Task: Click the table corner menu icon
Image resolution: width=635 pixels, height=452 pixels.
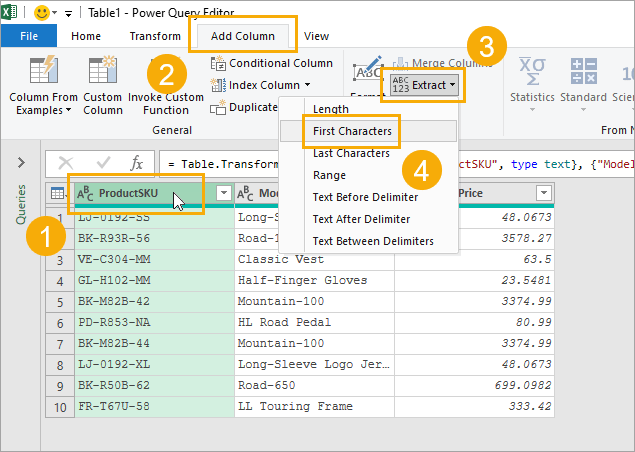Action: (x=59, y=193)
